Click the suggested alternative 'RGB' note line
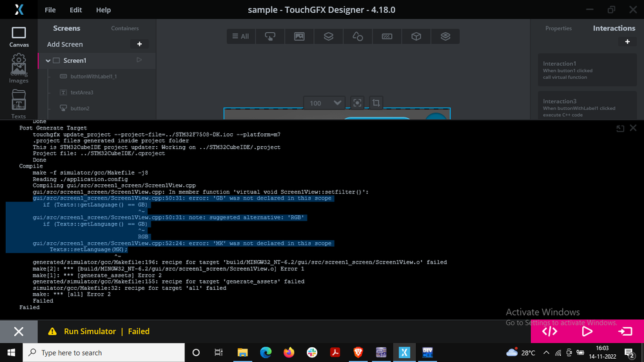This screenshot has height=362, width=644. [x=168, y=218]
